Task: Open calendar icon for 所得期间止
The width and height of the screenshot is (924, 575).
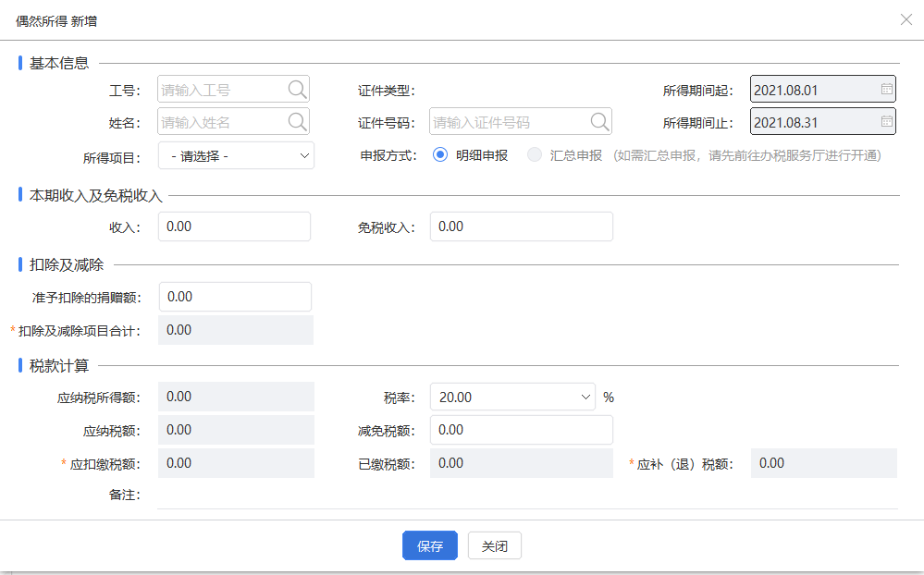Action: coord(886,121)
